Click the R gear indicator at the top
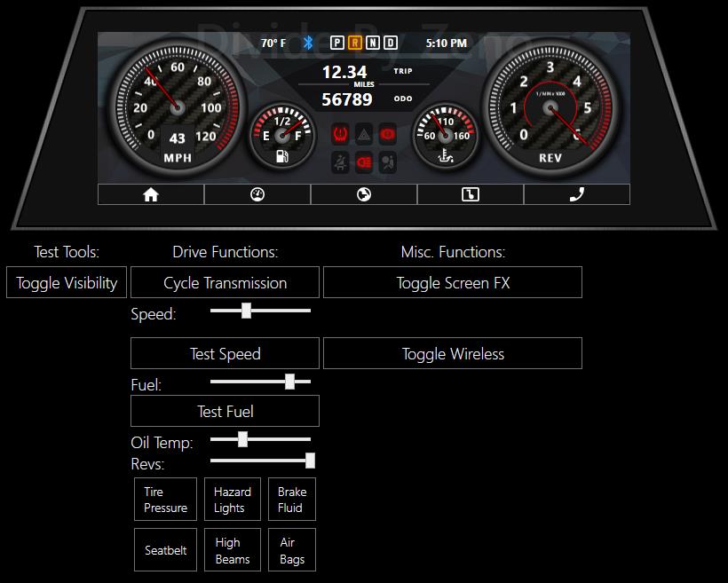 tap(353, 42)
